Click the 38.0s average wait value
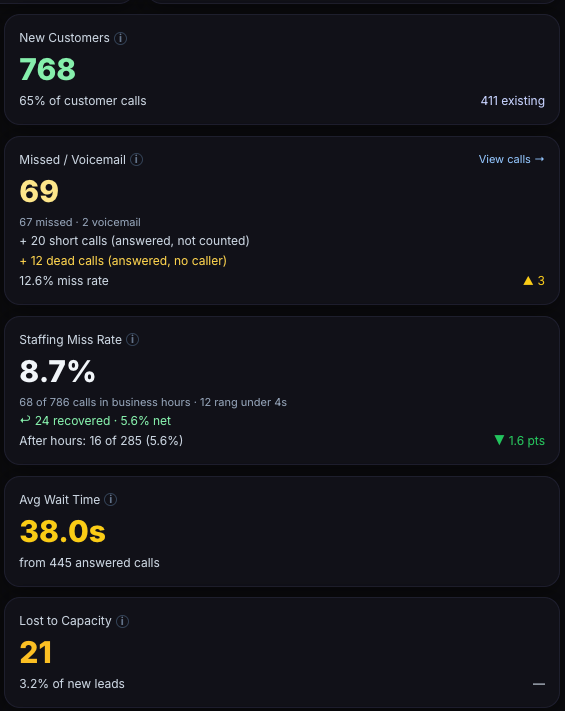This screenshot has width=565, height=711. click(x=63, y=531)
